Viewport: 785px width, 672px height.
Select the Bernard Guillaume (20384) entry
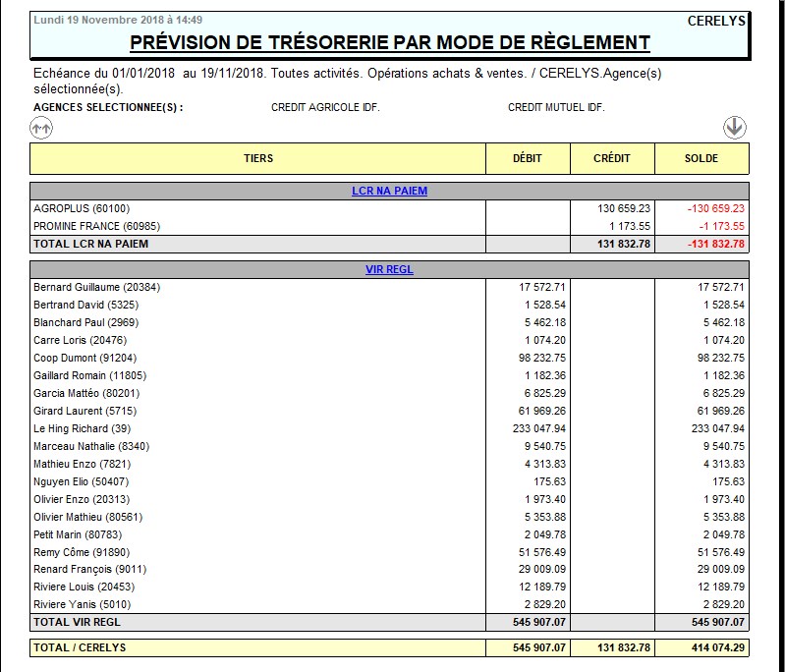pos(96,287)
